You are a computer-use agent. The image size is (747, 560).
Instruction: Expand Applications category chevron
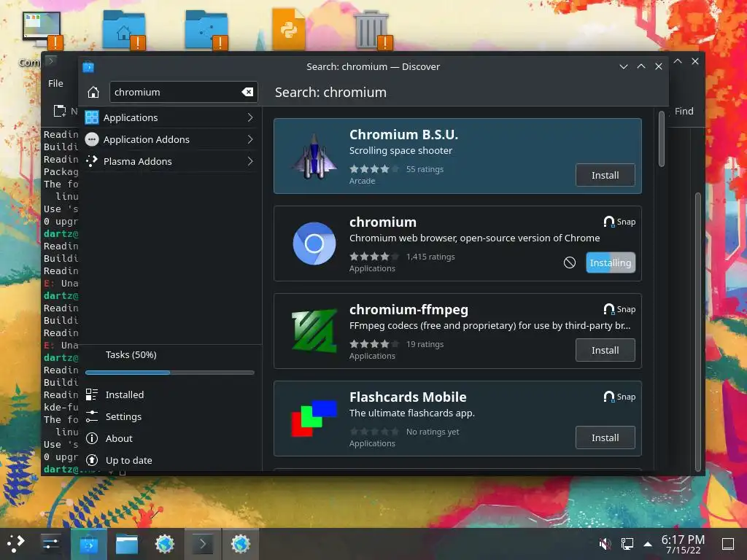coord(250,117)
